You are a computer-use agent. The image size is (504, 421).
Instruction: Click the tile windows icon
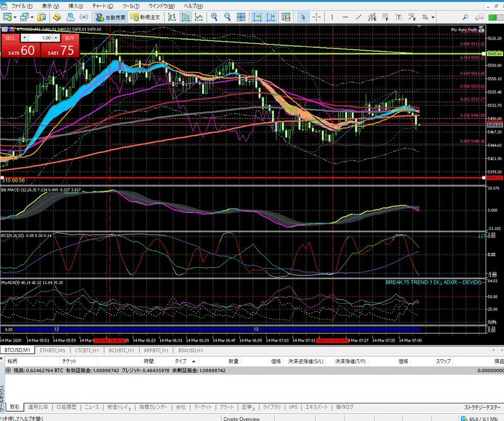tap(241, 17)
